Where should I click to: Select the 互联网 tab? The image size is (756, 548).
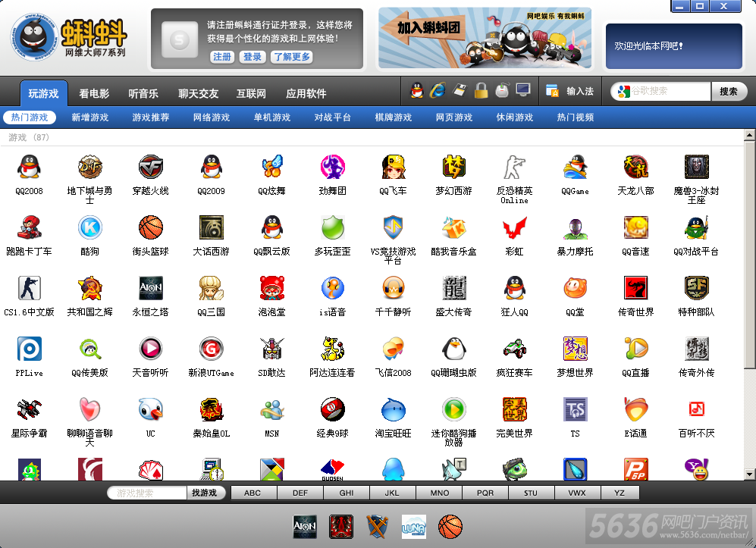coord(251,93)
